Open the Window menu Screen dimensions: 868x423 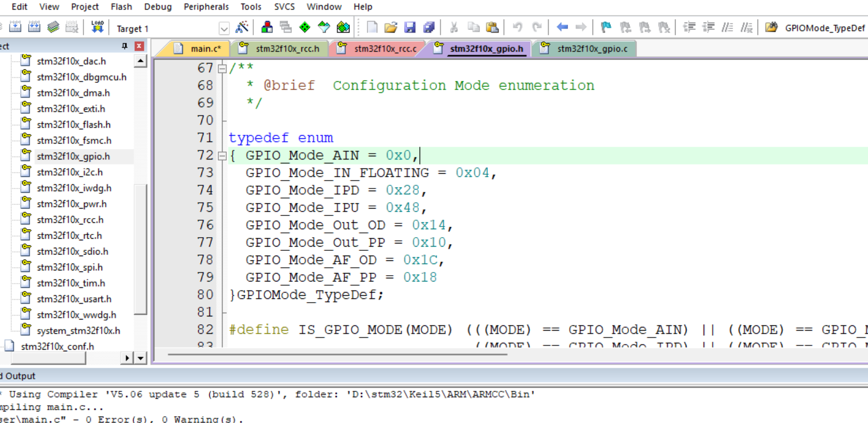pyautogui.click(x=324, y=7)
